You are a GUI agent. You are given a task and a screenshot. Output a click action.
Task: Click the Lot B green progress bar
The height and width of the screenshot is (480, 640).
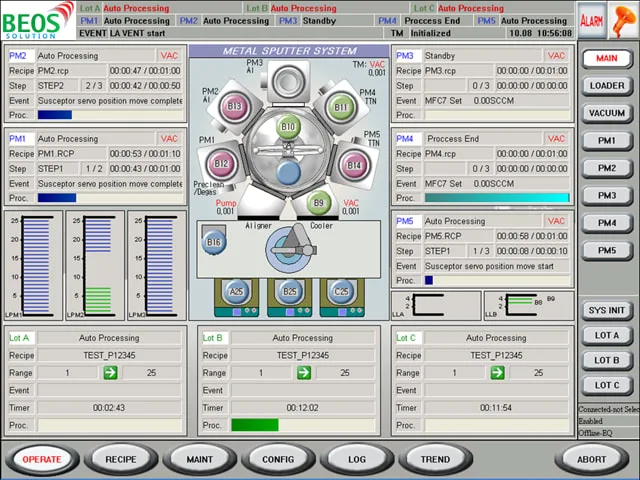click(255, 425)
